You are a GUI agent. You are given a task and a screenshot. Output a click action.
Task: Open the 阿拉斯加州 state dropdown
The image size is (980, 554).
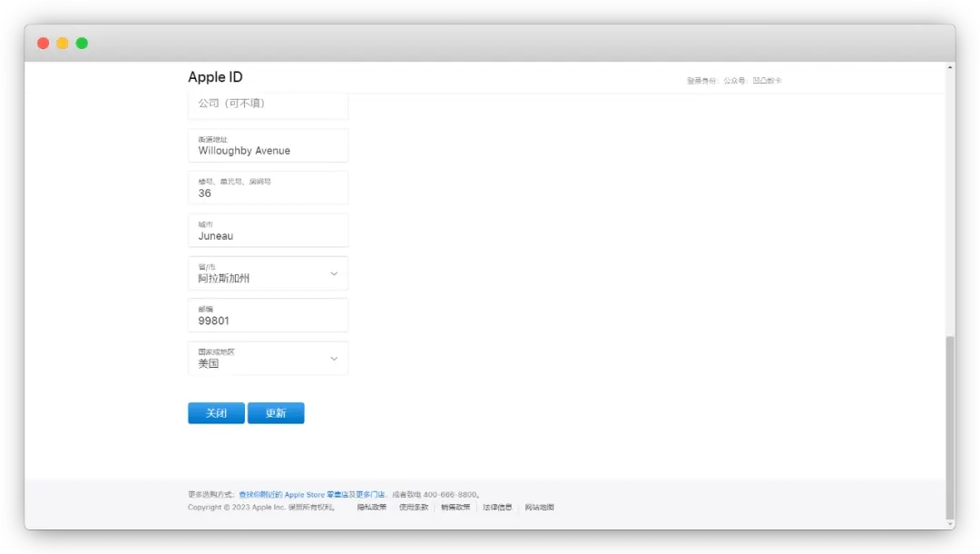[268, 273]
